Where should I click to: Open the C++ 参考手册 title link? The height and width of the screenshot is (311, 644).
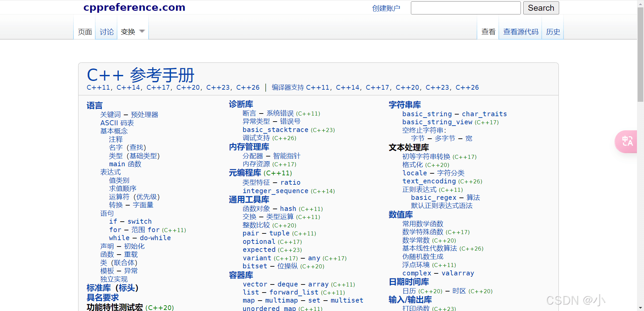pos(141,75)
